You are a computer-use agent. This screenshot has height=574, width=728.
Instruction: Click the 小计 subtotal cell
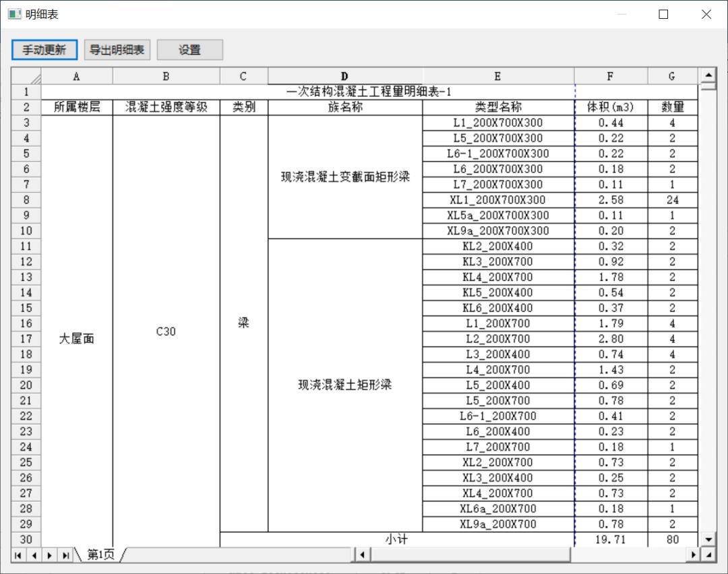point(397,539)
